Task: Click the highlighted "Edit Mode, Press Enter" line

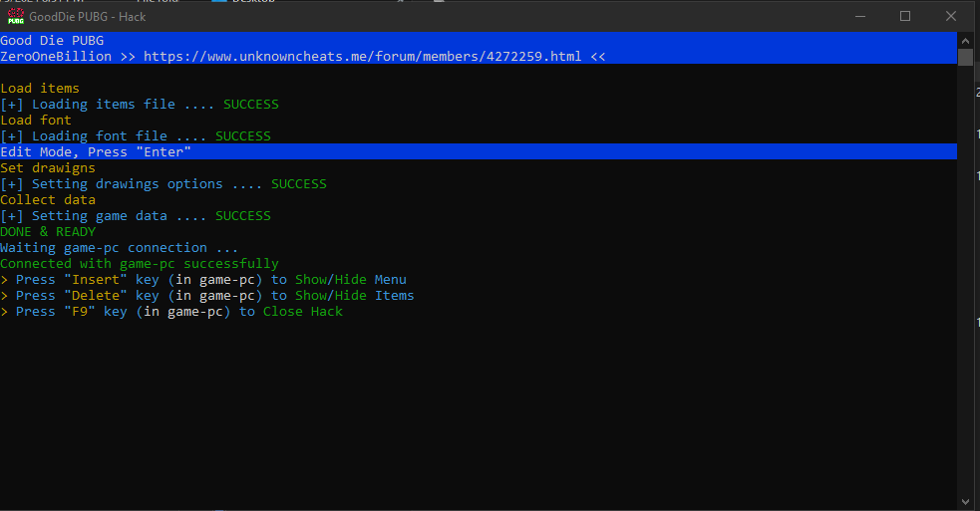Action: pyautogui.click(x=479, y=151)
